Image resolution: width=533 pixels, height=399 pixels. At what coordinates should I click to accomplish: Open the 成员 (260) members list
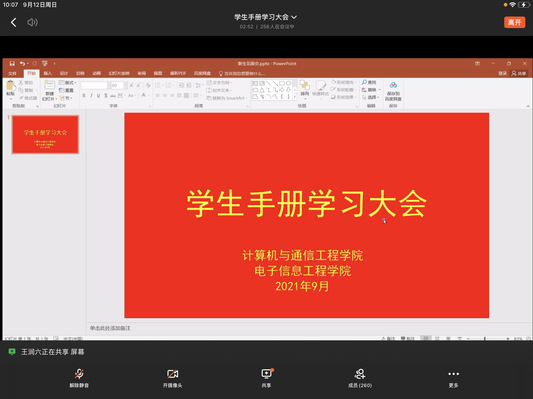point(360,378)
